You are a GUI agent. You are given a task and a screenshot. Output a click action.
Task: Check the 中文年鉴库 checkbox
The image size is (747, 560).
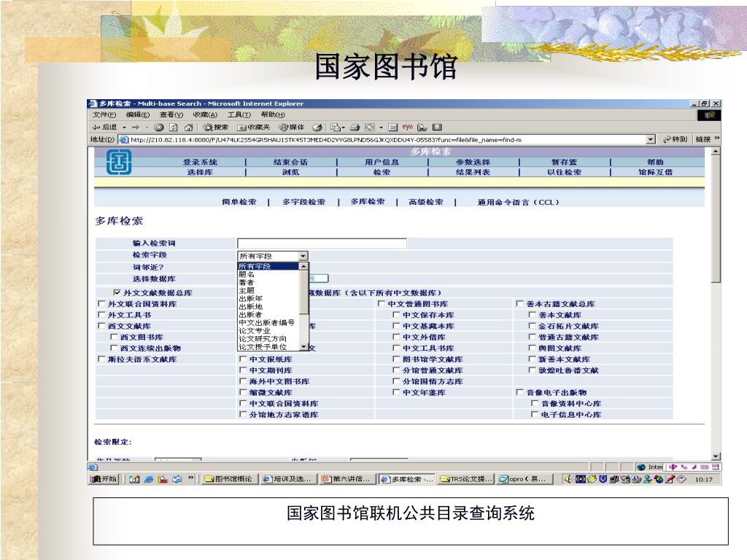click(396, 392)
